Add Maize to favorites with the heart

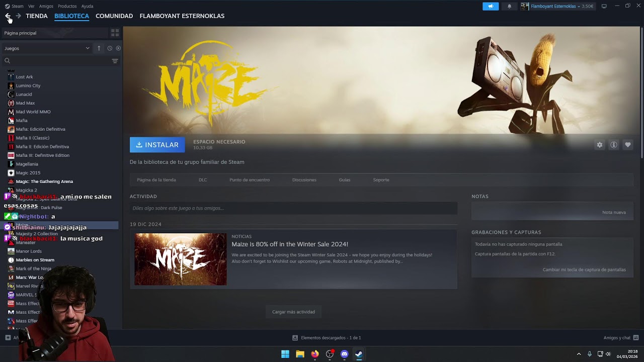point(628,145)
